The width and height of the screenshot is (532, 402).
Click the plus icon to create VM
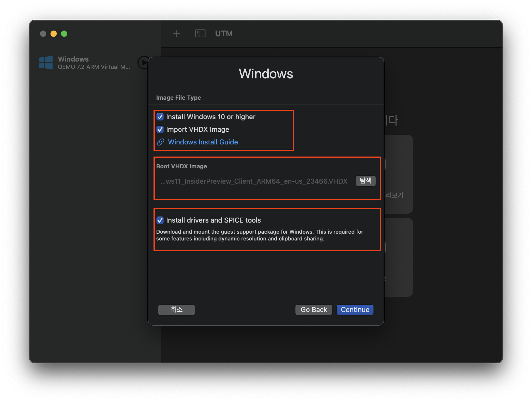(x=176, y=33)
